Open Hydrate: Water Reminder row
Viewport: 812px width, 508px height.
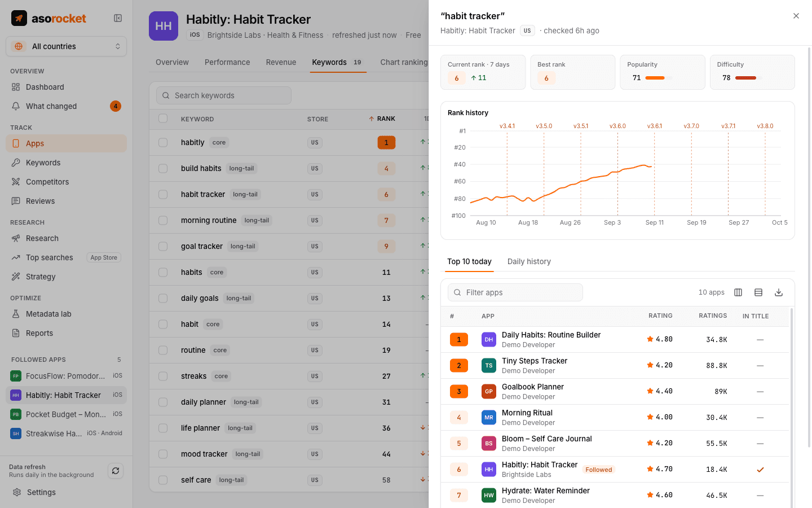pyautogui.click(x=615, y=496)
